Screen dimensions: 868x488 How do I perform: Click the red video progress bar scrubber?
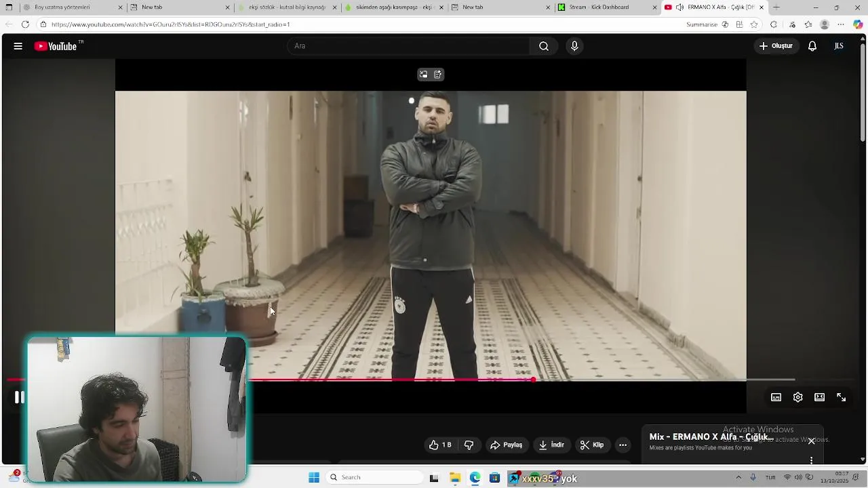[534, 380]
